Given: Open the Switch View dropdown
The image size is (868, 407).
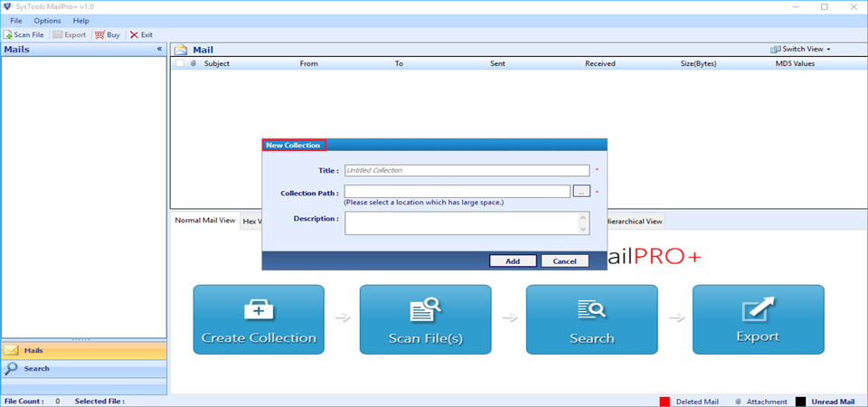Looking at the screenshot, I should click(800, 49).
